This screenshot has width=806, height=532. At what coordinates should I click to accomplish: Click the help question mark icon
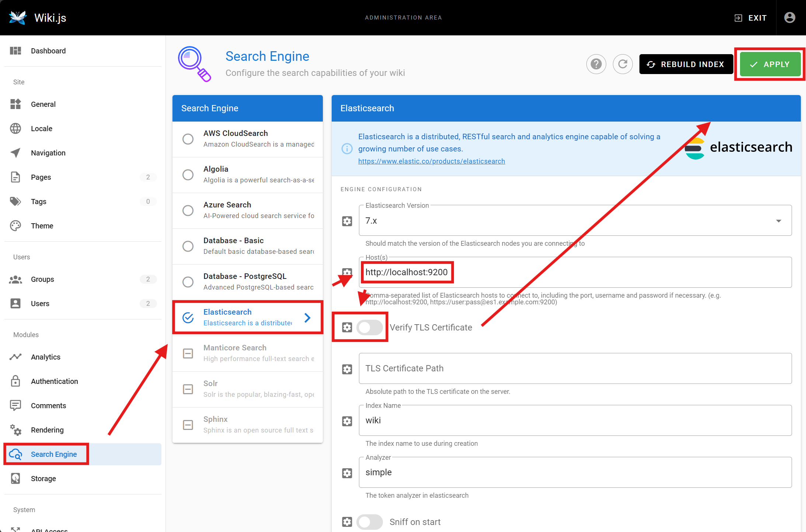pos(596,64)
